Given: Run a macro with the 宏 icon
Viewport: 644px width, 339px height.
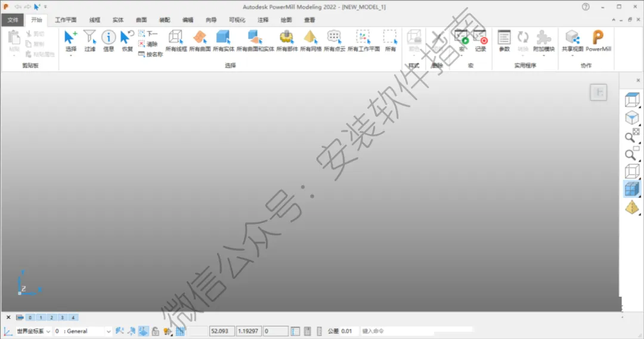Looking at the screenshot, I should (x=462, y=41).
